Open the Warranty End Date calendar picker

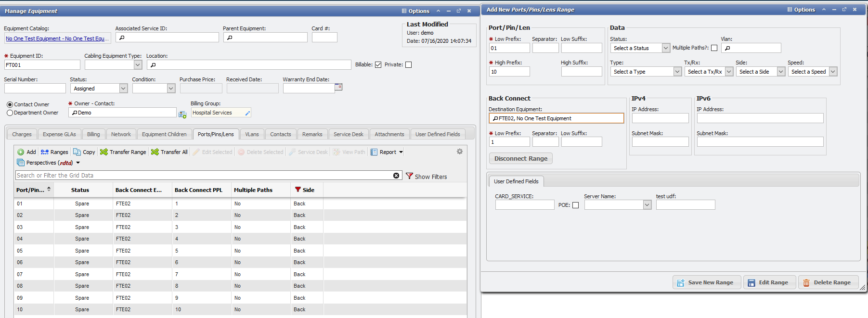pyautogui.click(x=338, y=87)
